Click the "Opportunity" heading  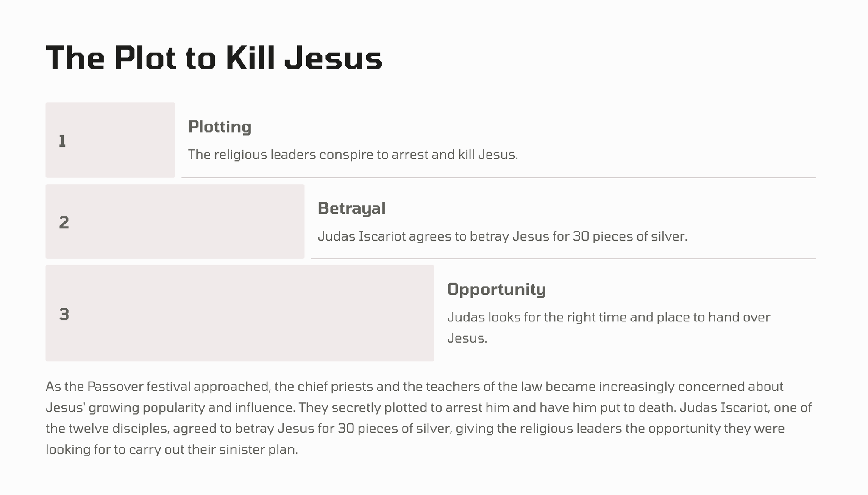click(496, 289)
